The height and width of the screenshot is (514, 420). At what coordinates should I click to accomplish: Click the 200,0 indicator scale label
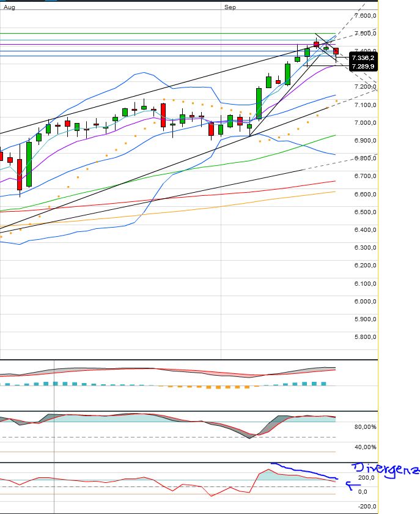(366, 478)
